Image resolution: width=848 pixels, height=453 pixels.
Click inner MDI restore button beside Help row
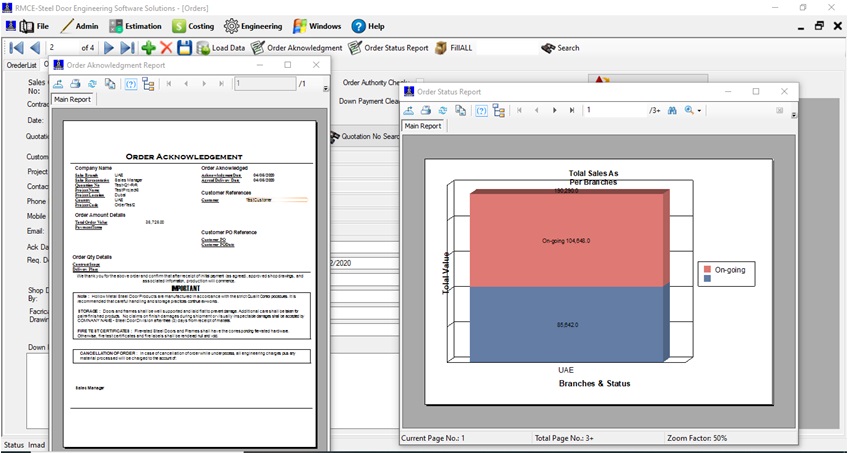click(x=819, y=26)
